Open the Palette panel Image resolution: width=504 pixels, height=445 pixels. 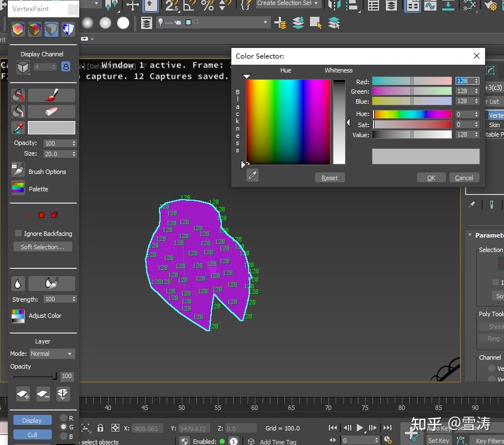(x=18, y=189)
